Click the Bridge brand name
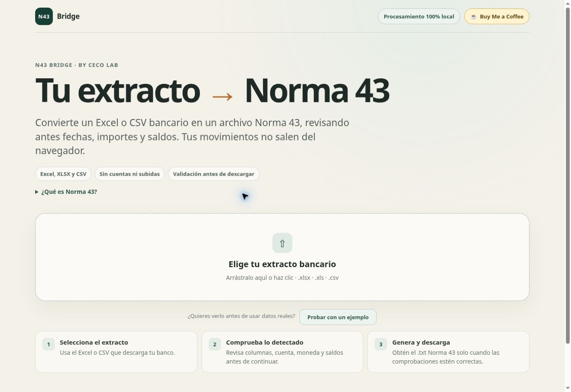 (x=68, y=17)
